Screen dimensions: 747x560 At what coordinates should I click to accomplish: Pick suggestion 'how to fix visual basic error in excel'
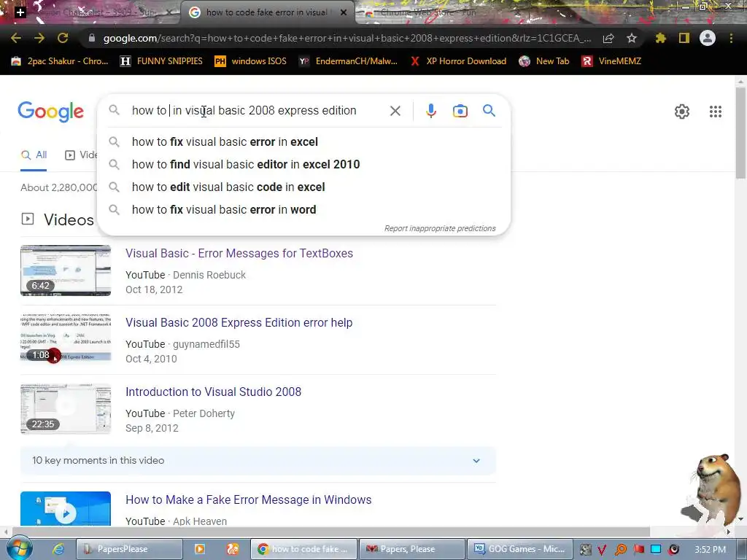304,142
